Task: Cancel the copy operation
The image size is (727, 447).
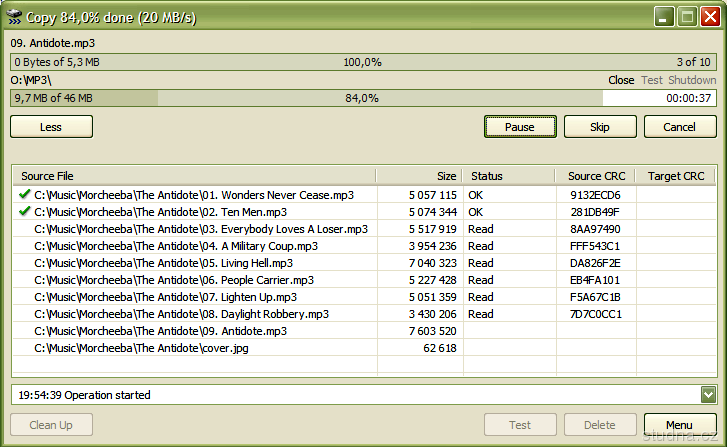Action: (680, 127)
